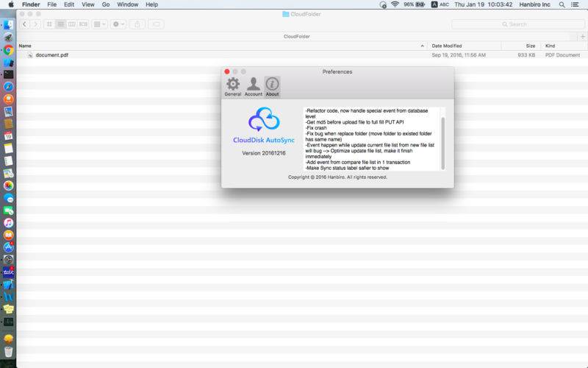Select the About preferences tab

click(x=272, y=87)
